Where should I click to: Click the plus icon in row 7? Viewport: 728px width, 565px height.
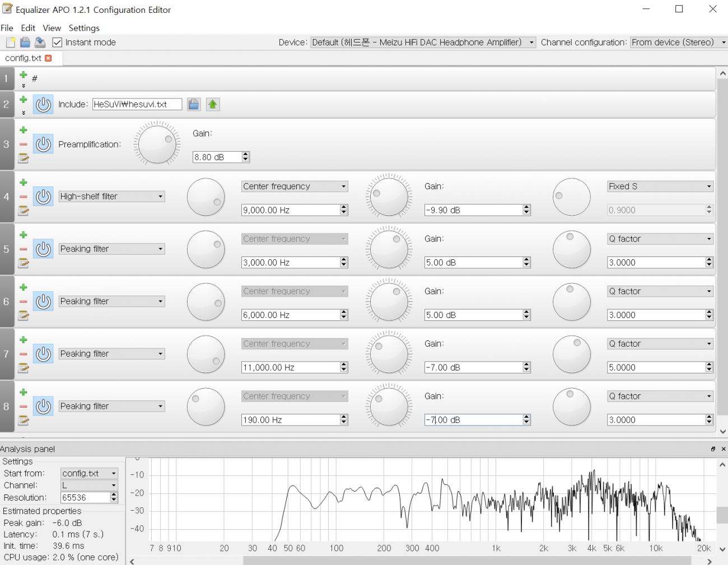click(x=24, y=340)
